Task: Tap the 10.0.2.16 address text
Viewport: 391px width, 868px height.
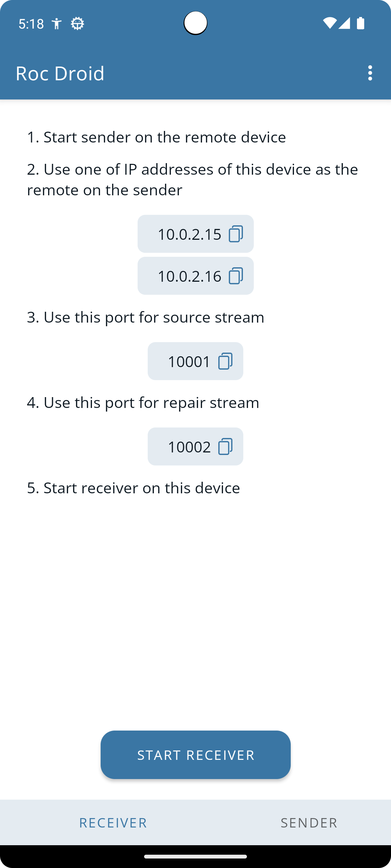Action: coord(189,276)
